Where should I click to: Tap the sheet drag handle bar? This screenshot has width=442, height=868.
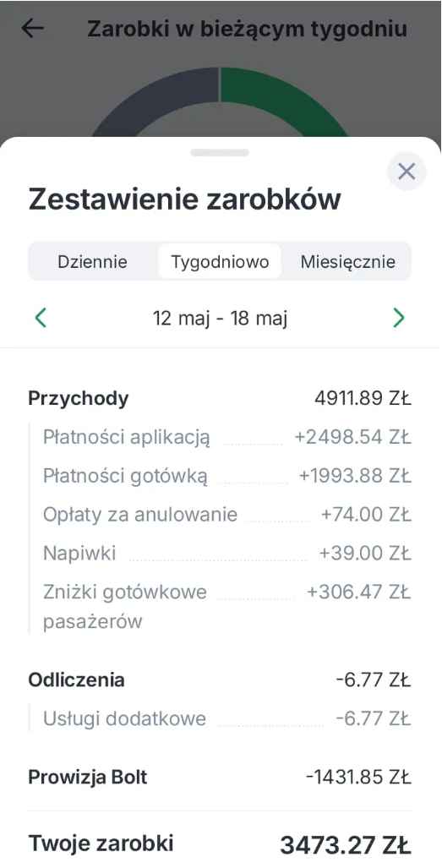220,153
